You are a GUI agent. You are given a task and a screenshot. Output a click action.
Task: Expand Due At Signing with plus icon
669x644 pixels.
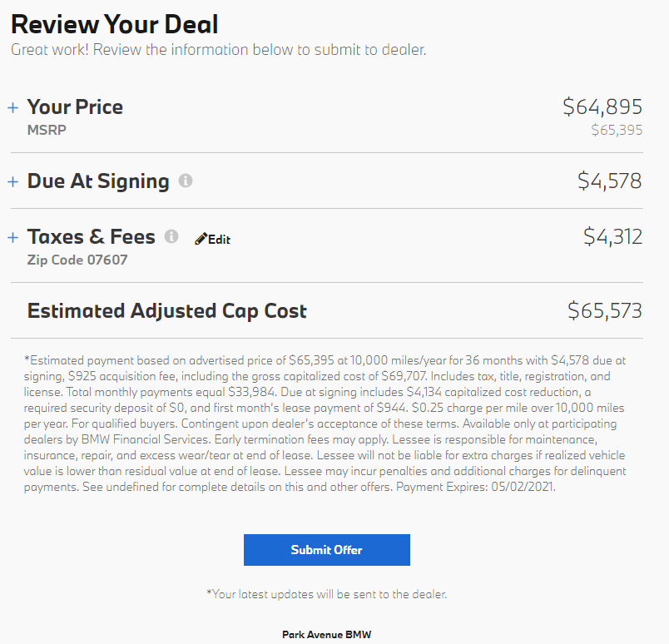click(13, 182)
